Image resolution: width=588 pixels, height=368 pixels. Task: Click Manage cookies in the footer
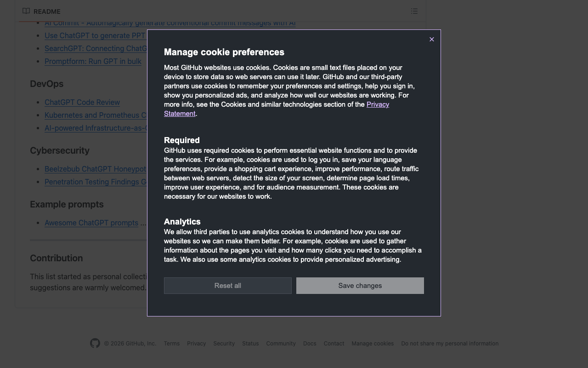[x=373, y=344]
